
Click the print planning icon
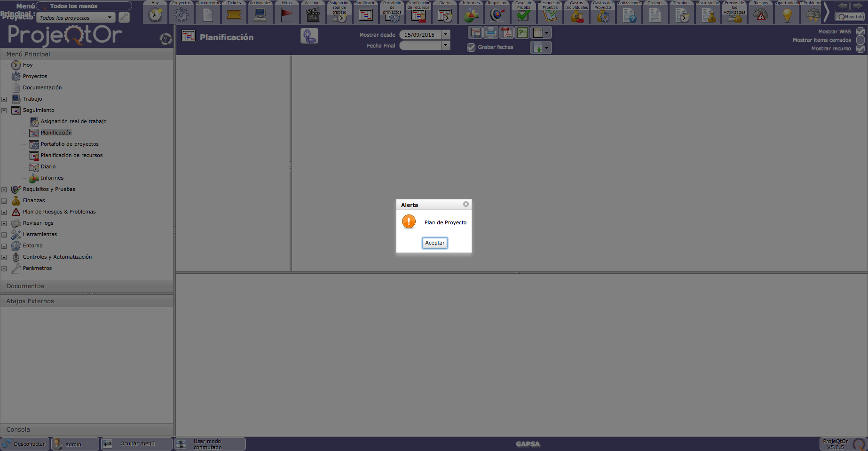pyautogui.click(x=491, y=32)
